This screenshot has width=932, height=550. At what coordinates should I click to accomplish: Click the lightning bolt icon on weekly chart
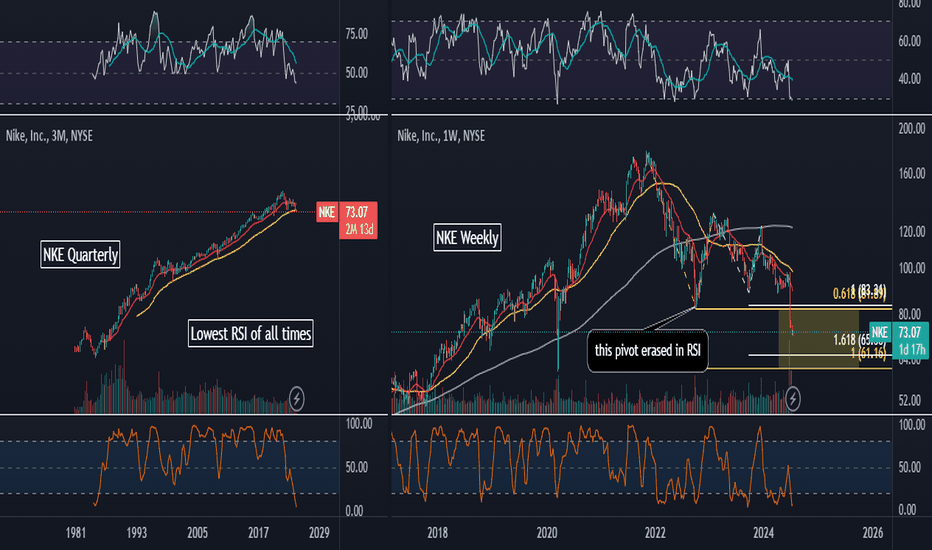pos(793,399)
